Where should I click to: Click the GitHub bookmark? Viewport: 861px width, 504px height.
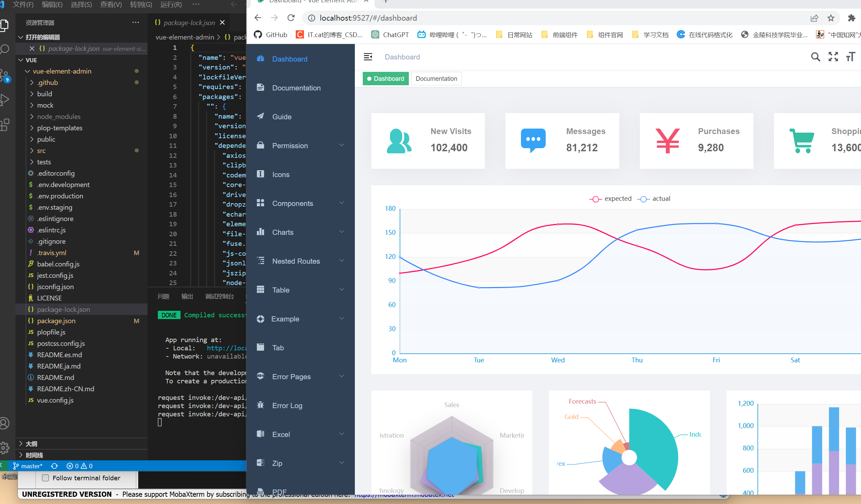pyautogui.click(x=271, y=35)
